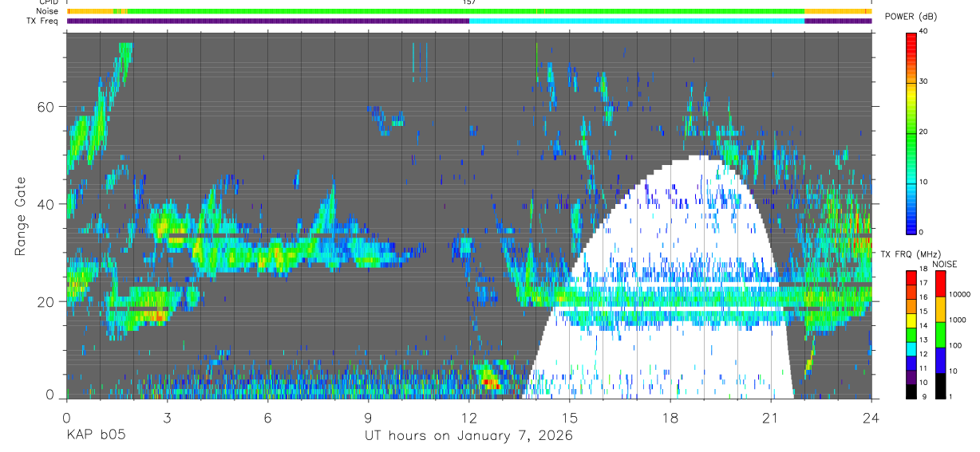Click power scale label 40
Image resolution: width=980 pixels, height=452 pixels.
(x=923, y=31)
